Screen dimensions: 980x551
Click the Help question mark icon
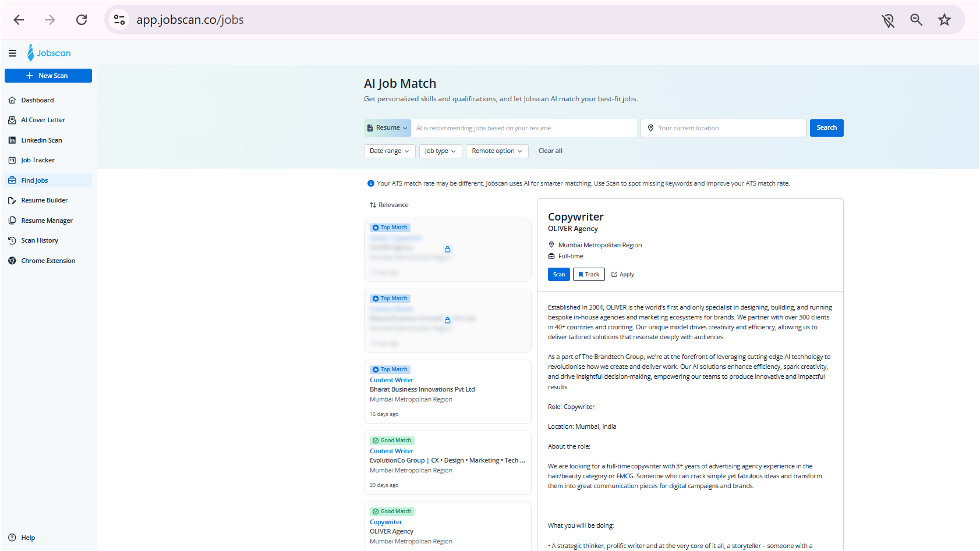tap(12, 538)
